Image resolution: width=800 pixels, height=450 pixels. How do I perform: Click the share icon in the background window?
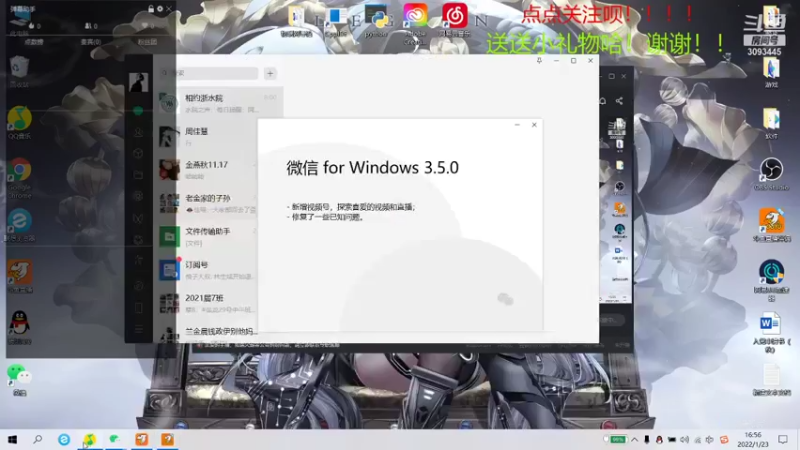tap(619, 101)
